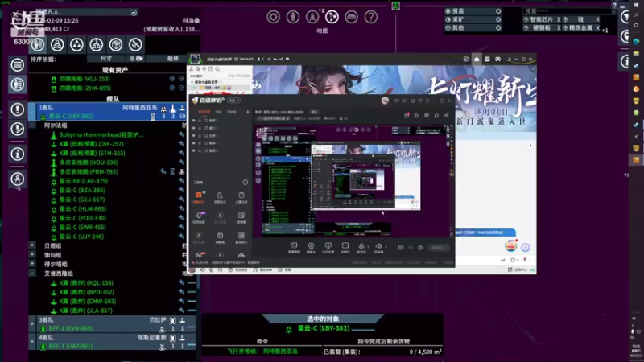This screenshot has height=362, width=644.
Task: Open the map top menu icon
Action: tap(332, 17)
